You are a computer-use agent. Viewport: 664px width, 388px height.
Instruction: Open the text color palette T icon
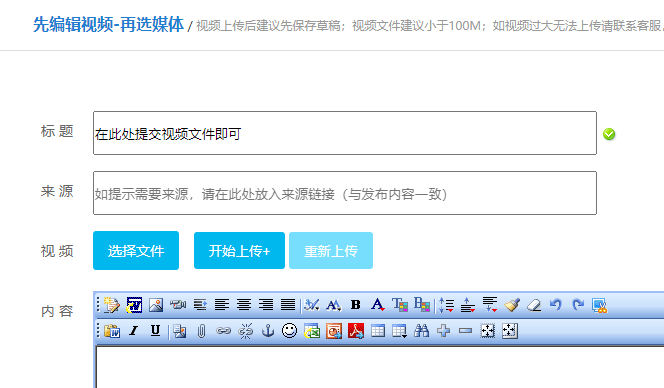point(400,305)
